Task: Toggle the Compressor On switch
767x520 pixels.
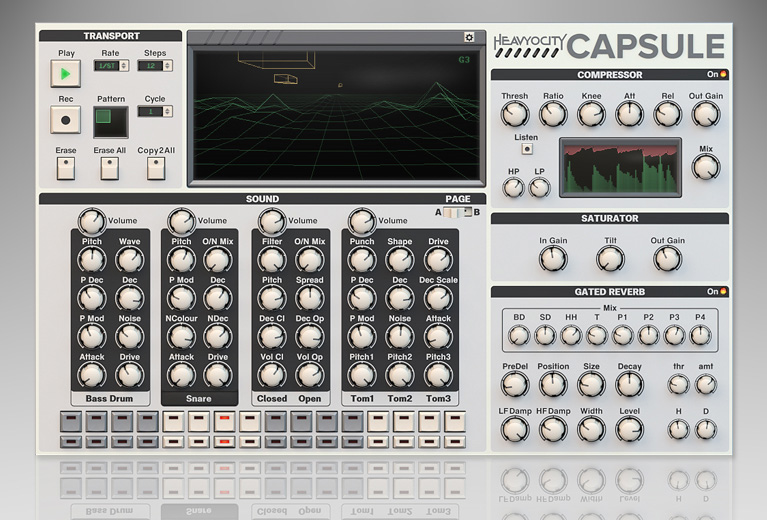Action: (x=723, y=74)
